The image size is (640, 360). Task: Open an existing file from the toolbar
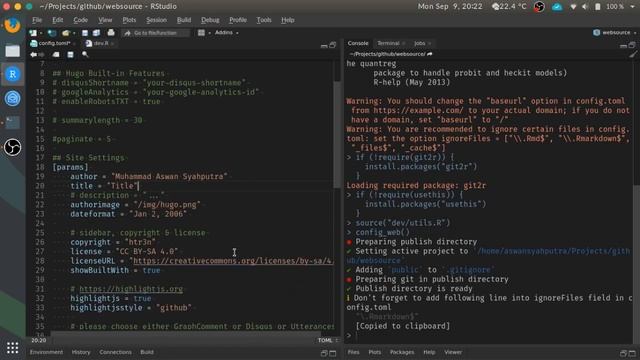tap(65, 33)
